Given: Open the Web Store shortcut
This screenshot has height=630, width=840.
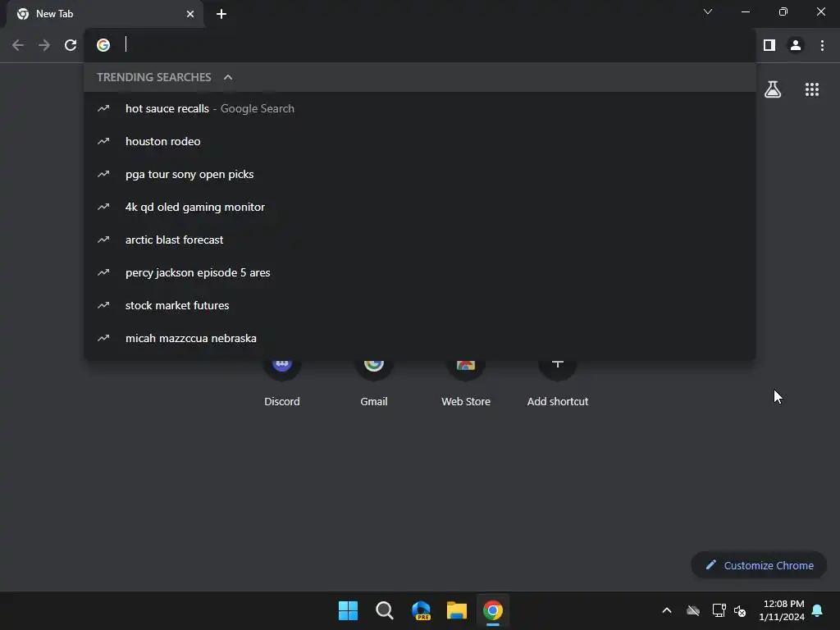Looking at the screenshot, I should (466, 382).
